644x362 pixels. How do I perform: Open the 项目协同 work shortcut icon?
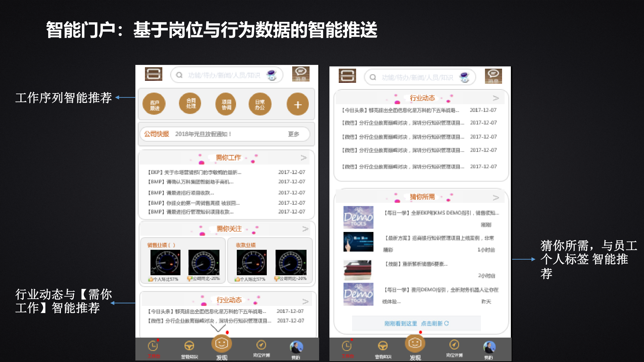[x=226, y=104]
